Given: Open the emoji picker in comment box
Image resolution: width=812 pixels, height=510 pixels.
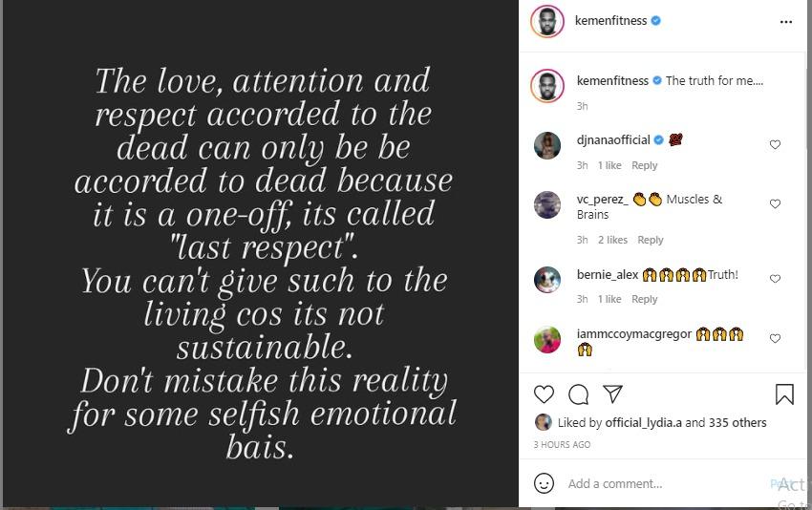Looking at the screenshot, I should 544,483.
